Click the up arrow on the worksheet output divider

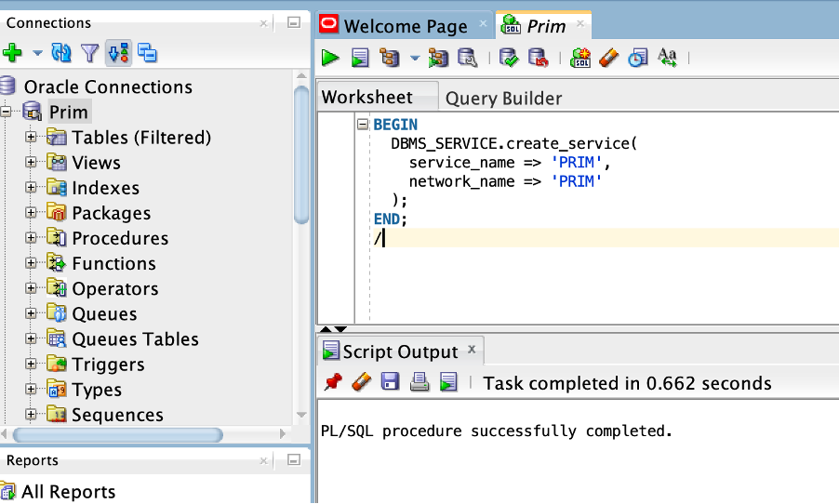(326, 329)
